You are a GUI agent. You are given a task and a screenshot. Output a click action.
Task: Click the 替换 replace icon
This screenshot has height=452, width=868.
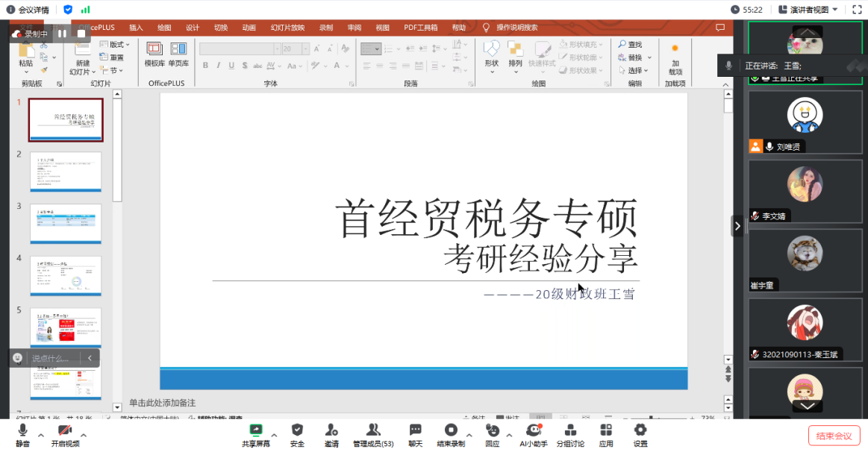(x=634, y=57)
